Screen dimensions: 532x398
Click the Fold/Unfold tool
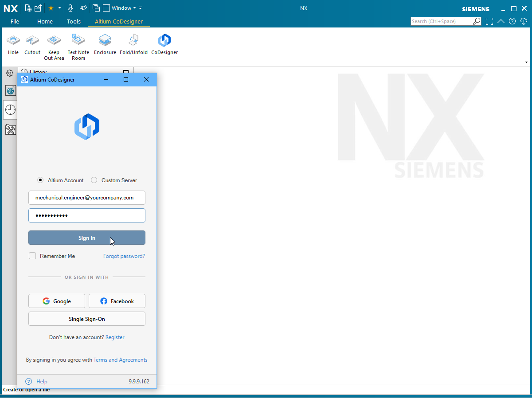click(133, 44)
